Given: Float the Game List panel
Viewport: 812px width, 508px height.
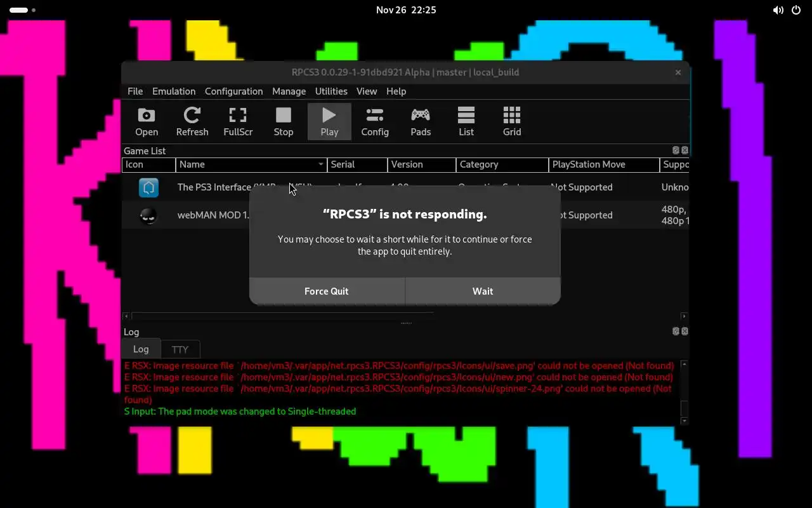Looking at the screenshot, I should pos(676,150).
